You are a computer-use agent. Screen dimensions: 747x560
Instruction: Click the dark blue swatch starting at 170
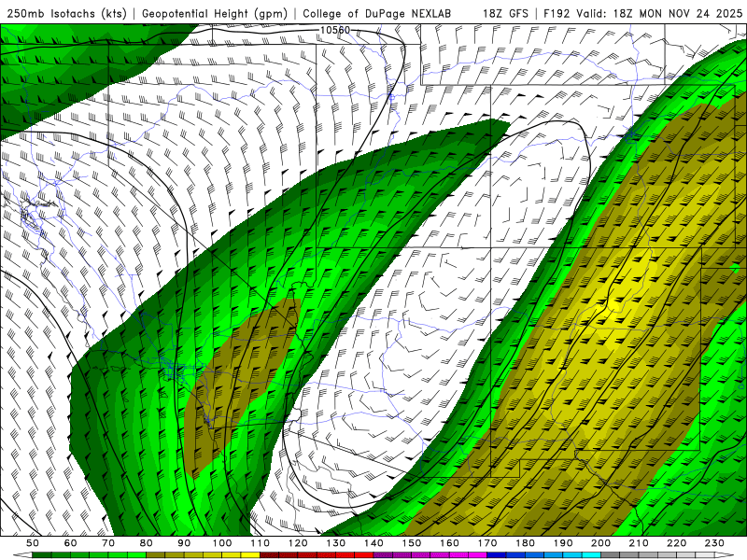(497, 554)
